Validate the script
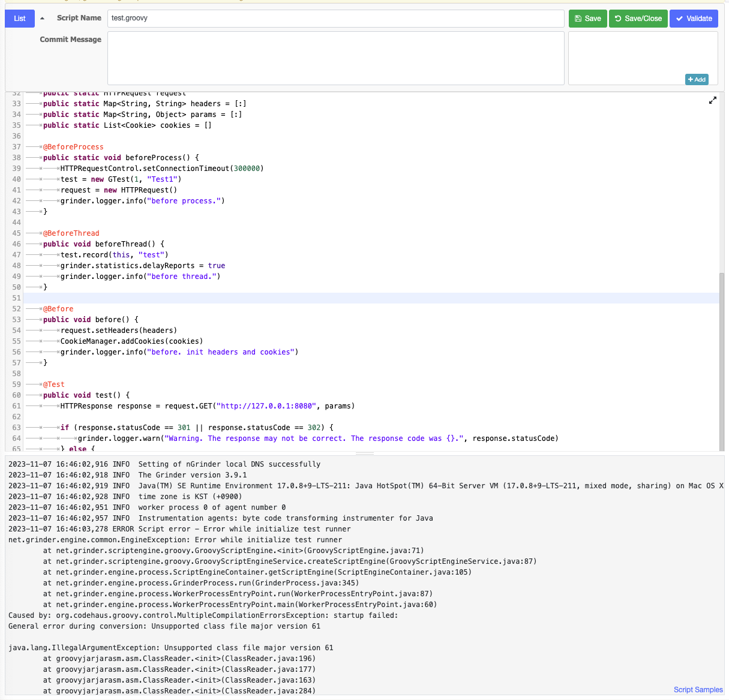 [694, 19]
